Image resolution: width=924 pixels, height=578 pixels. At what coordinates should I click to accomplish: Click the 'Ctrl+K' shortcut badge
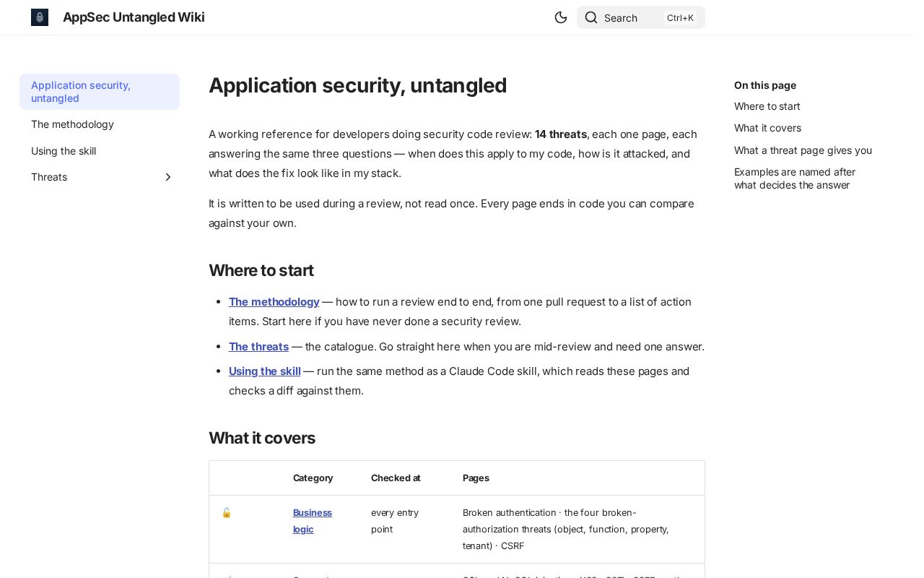(680, 18)
